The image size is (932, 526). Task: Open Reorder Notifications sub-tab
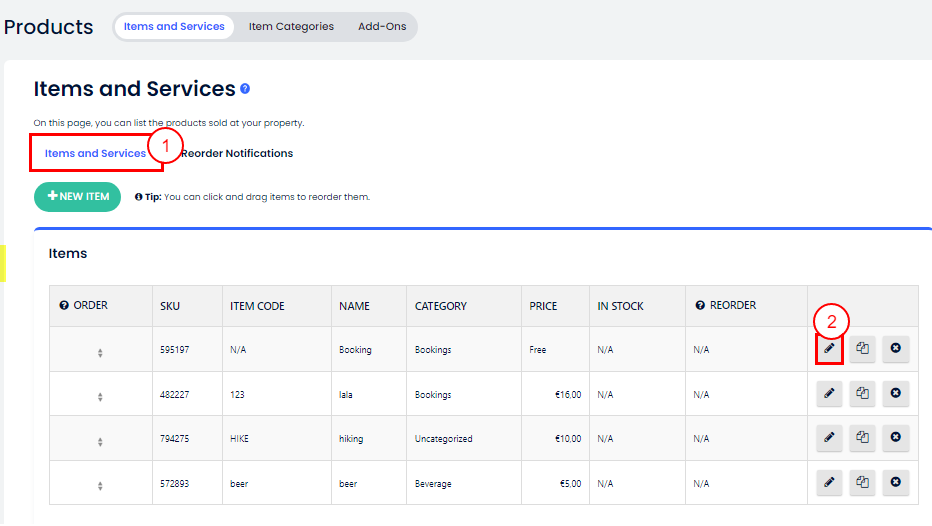[x=238, y=154]
